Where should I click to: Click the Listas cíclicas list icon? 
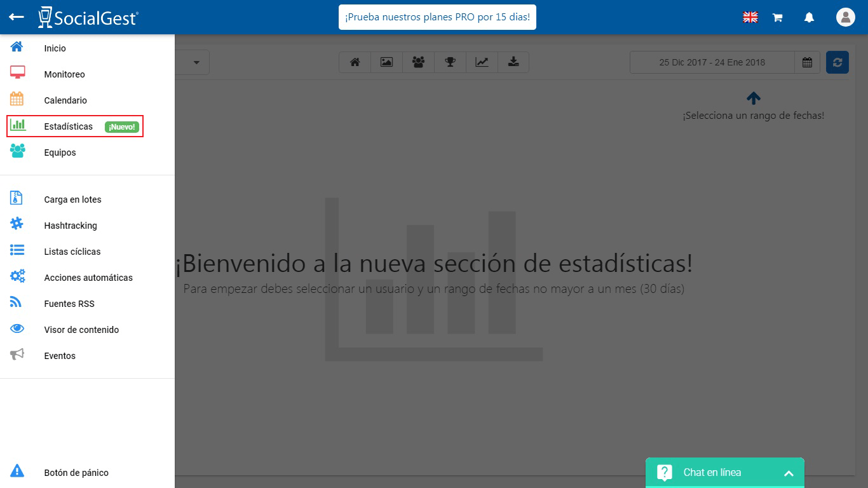pyautogui.click(x=17, y=250)
